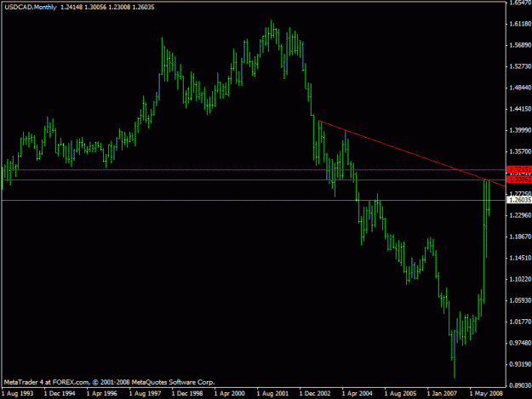This screenshot has height=399, width=532.
Task: Click the 1 Aug 2001 date label
Action: click(x=272, y=394)
